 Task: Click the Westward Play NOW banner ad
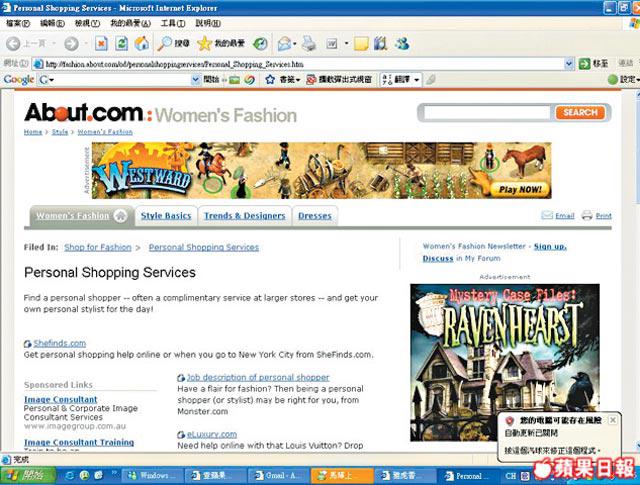click(322, 171)
